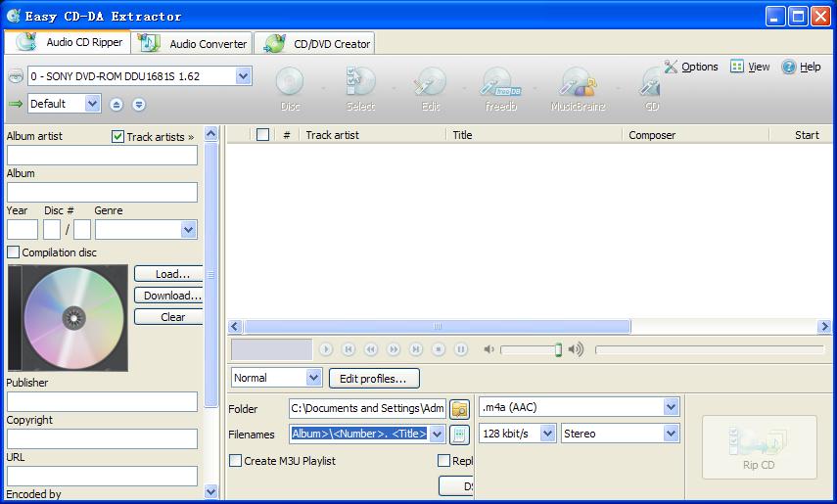
Task: Click the Clear cover button
Action: pyautogui.click(x=169, y=317)
